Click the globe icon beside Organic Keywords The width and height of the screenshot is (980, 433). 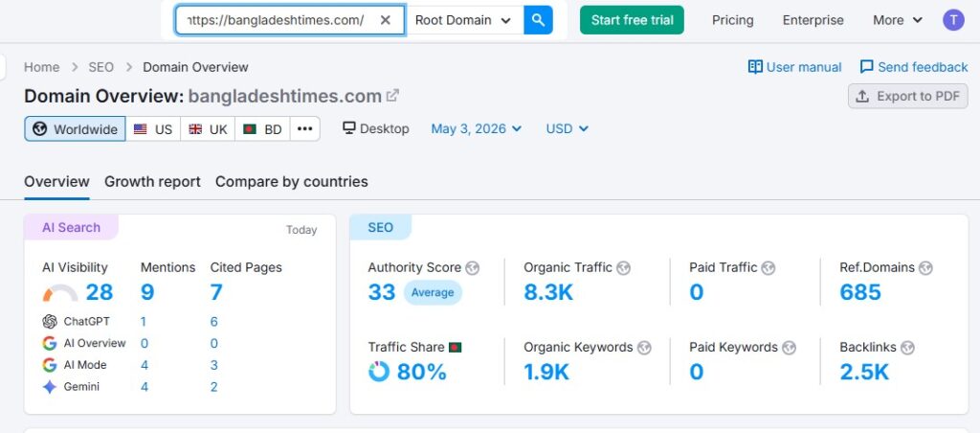point(644,348)
